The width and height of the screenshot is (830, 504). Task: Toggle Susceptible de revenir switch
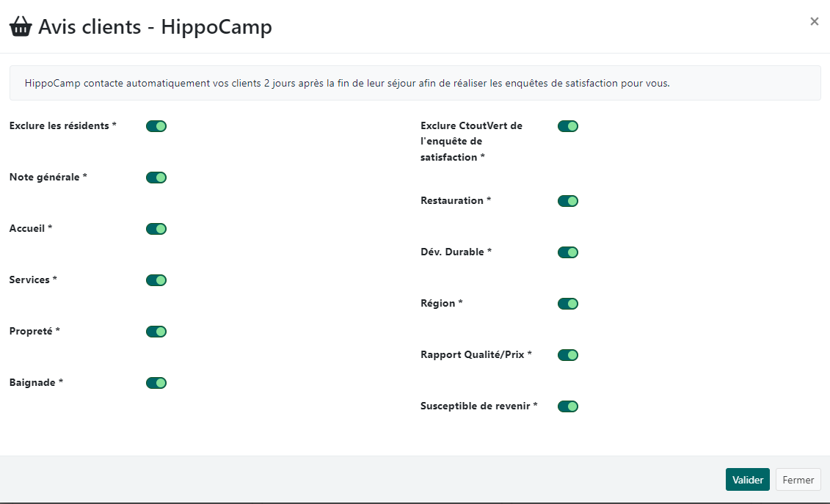tap(568, 406)
